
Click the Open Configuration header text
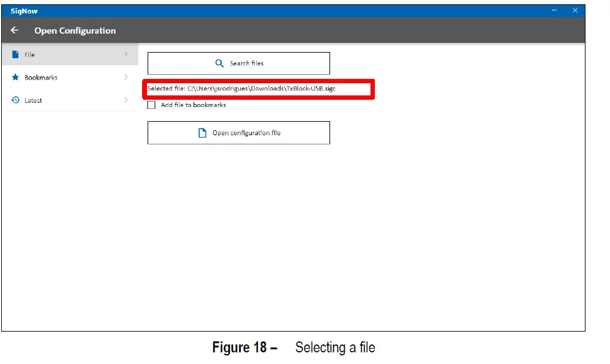click(75, 30)
